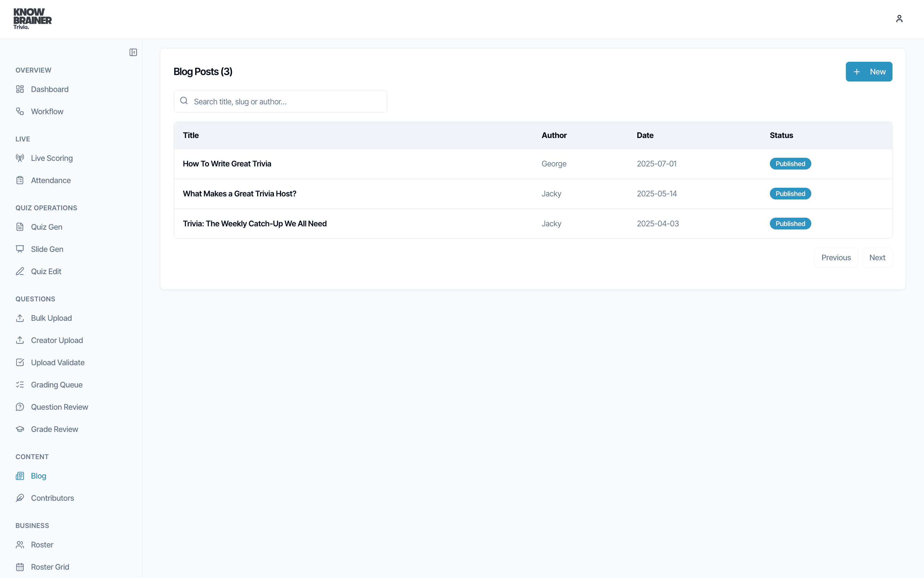This screenshot has height=578, width=924.
Task: Click the Live Scoring antenna icon
Action: coord(20,158)
